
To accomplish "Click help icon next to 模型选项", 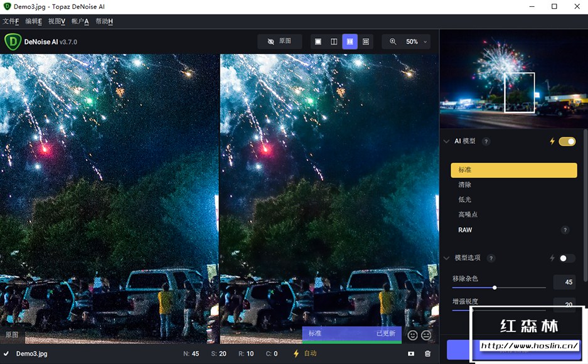I will (x=491, y=258).
